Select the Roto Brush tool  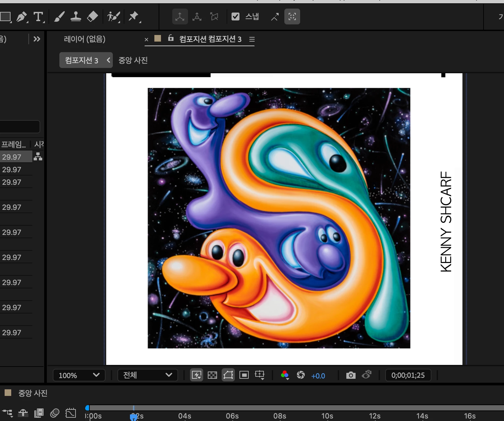[x=113, y=16]
